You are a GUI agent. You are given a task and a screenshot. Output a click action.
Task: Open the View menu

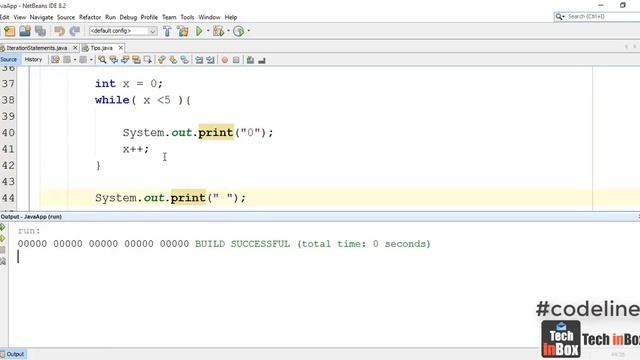(x=20, y=17)
